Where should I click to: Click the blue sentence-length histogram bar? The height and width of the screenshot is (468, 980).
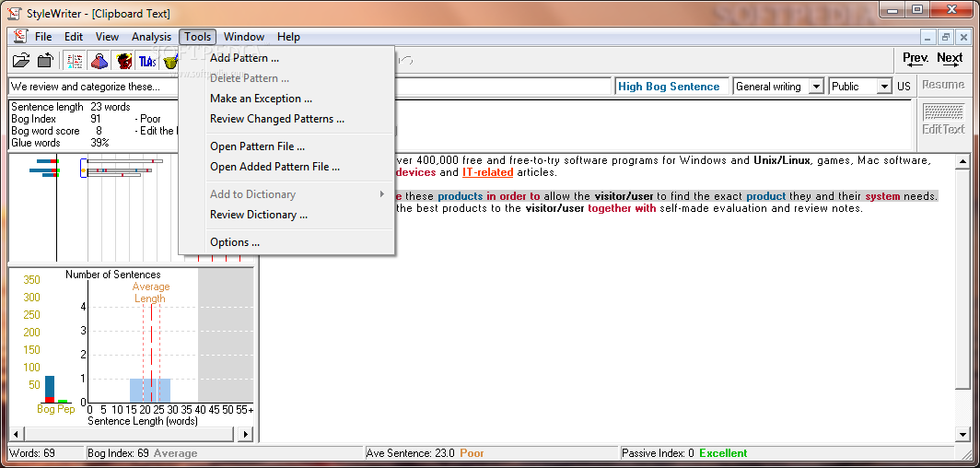click(x=150, y=391)
